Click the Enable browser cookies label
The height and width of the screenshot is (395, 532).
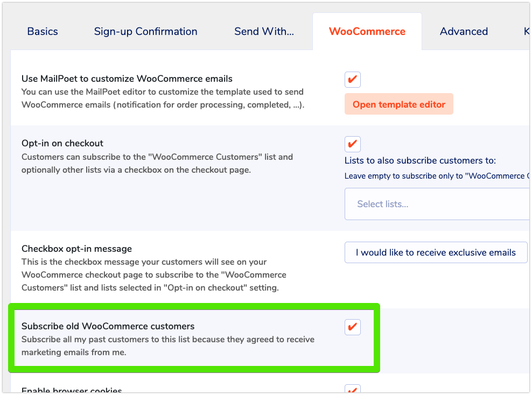(x=72, y=391)
